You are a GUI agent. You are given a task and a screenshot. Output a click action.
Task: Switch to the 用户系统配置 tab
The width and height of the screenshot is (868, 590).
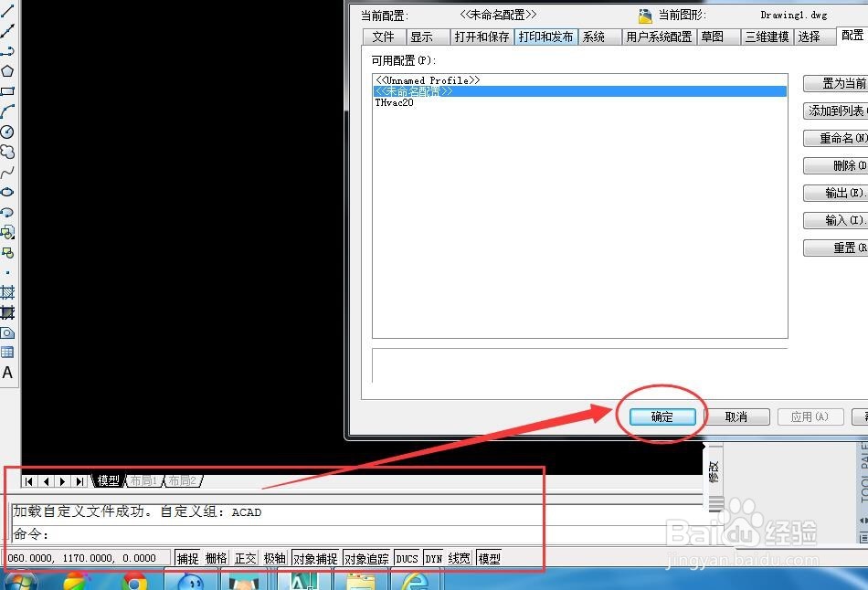tap(659, 37)
